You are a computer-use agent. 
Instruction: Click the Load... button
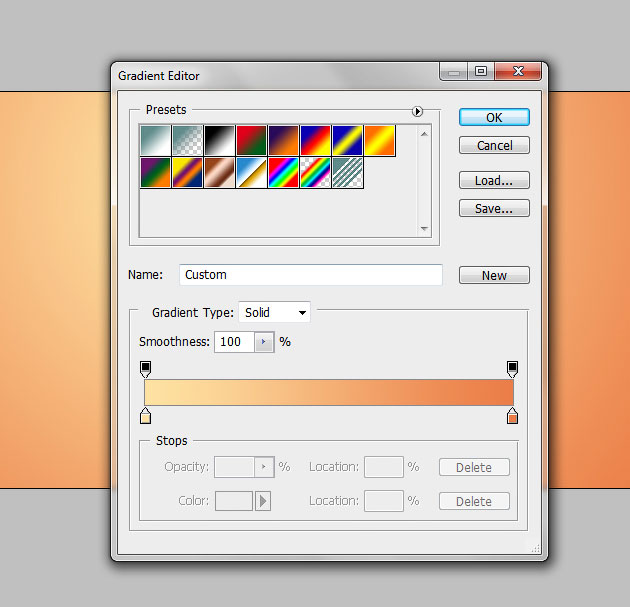(x=494, y=180)
